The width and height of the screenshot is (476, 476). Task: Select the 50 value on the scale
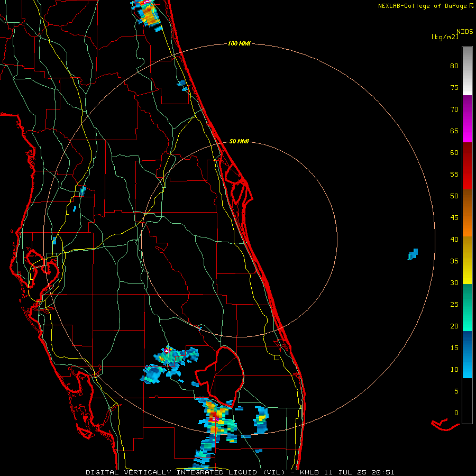(454, 196)
